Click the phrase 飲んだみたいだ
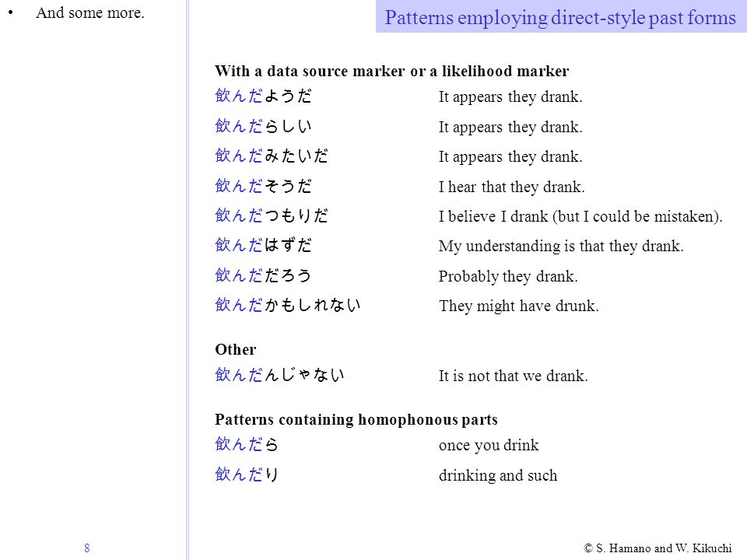The height and width of the screenshot is (560, 747). click(x=272, y=156)
